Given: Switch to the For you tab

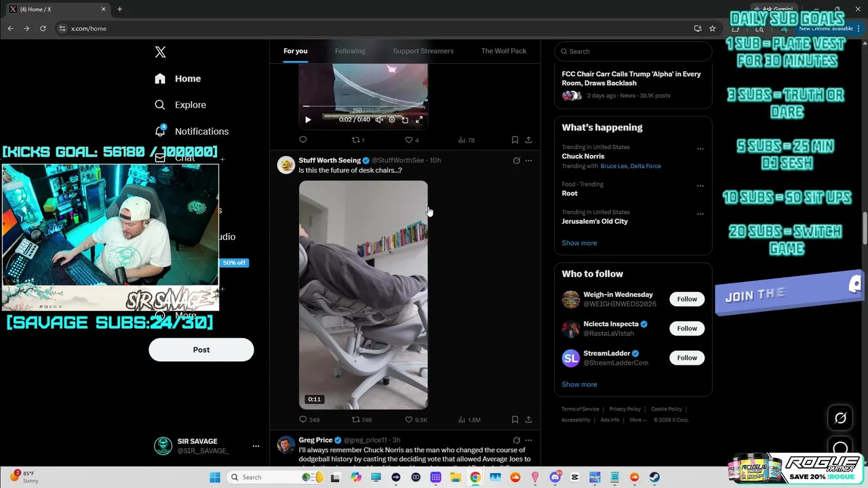Looking at the screenshot, I should (x=296, y=51).
